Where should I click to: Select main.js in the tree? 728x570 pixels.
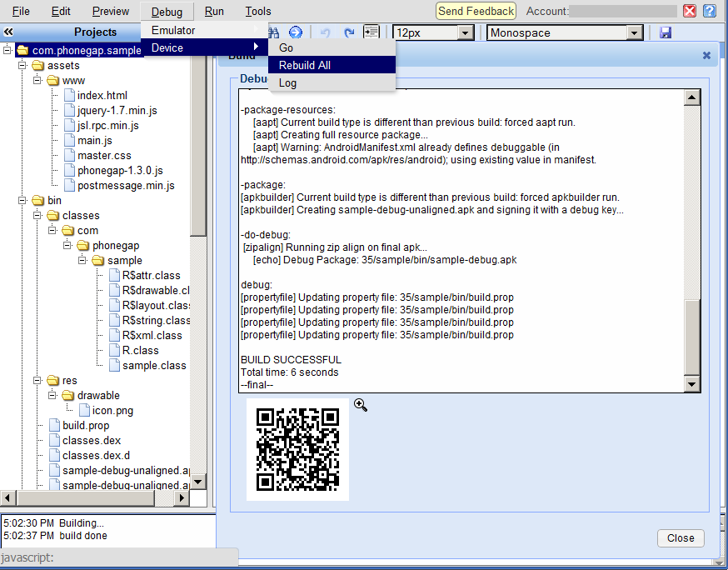(x=95, y=140)
